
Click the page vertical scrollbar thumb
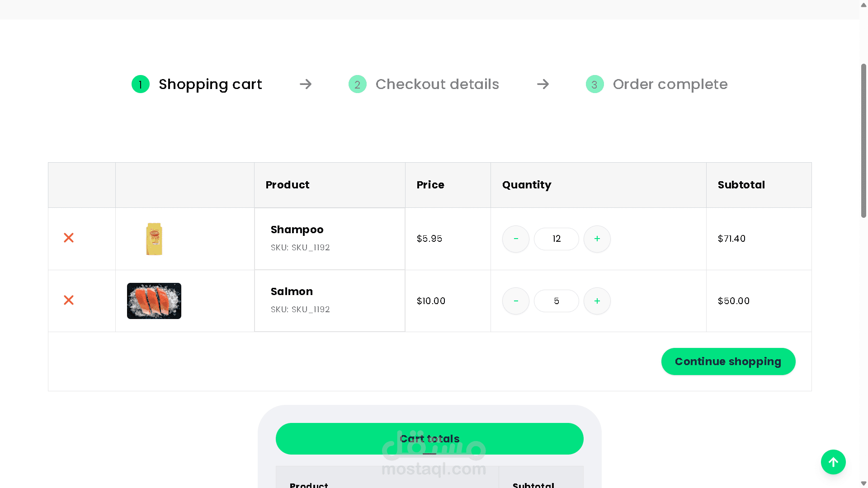point(863,141)
